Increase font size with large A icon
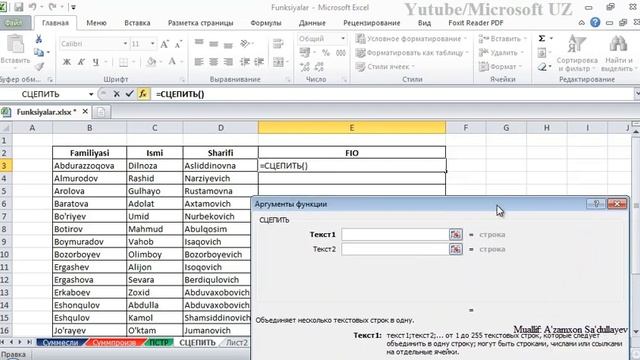The width and height of the screenshot is (640, 360). [164, 44]
